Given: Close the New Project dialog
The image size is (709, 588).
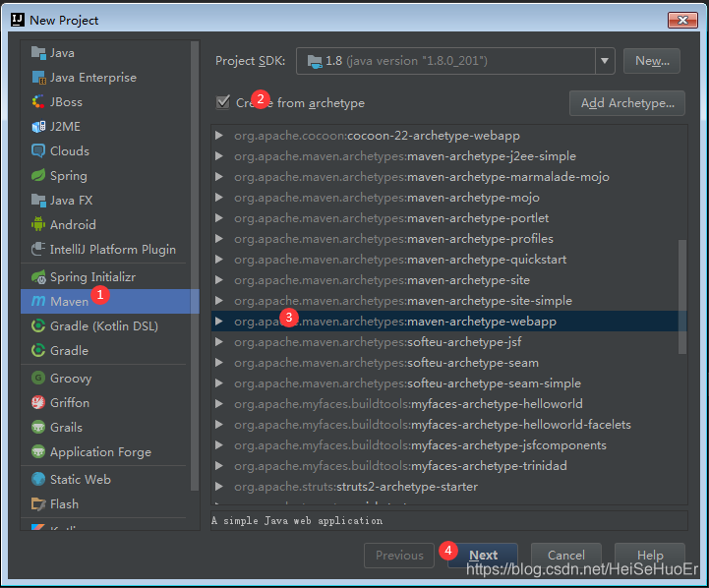Looking at the screenshot, I should [682, 20].
